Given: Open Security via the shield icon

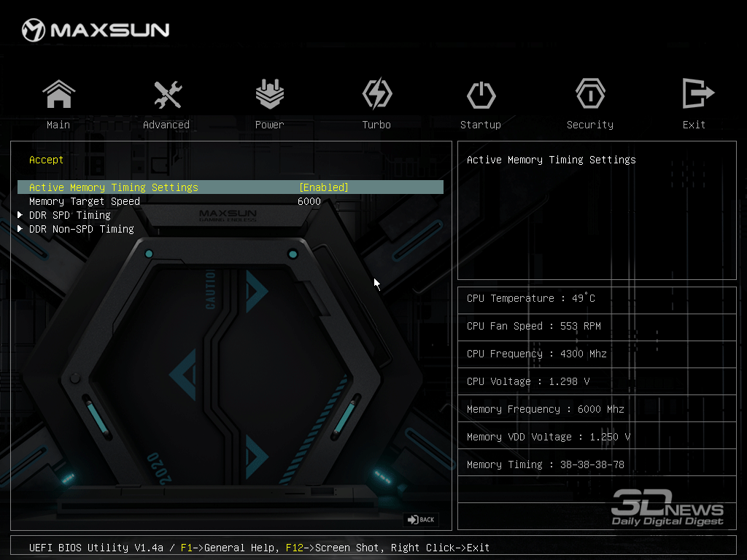Looking at the screenshot, I should tap(590, 94).
